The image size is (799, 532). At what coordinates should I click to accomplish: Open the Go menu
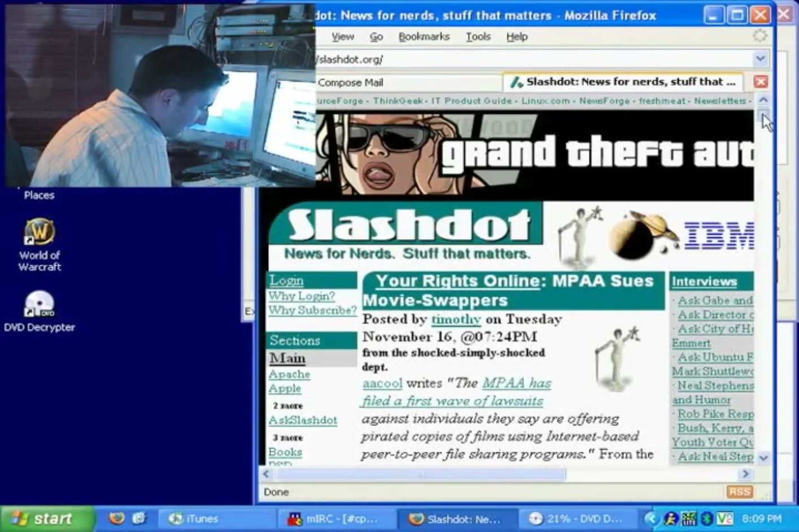(376, 37)
